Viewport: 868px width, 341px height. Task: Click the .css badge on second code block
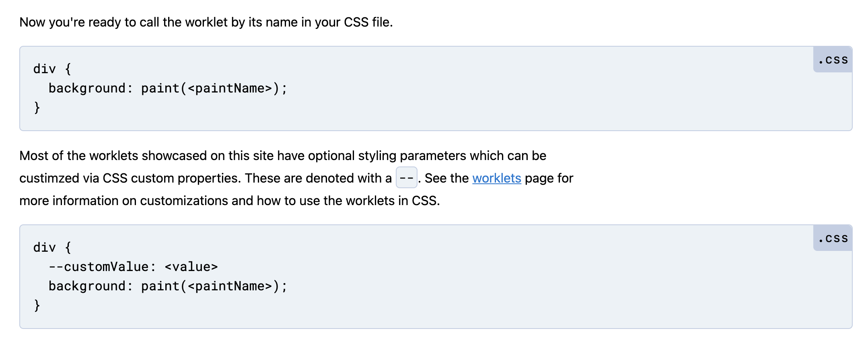[833, 238]
